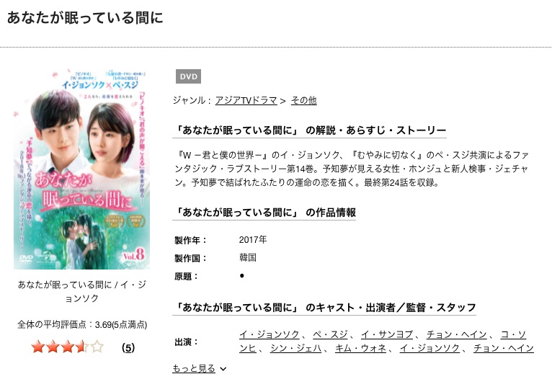Click the half-filled fourth star
This screenshot has width=552, height=392.
tap(82, 347)
